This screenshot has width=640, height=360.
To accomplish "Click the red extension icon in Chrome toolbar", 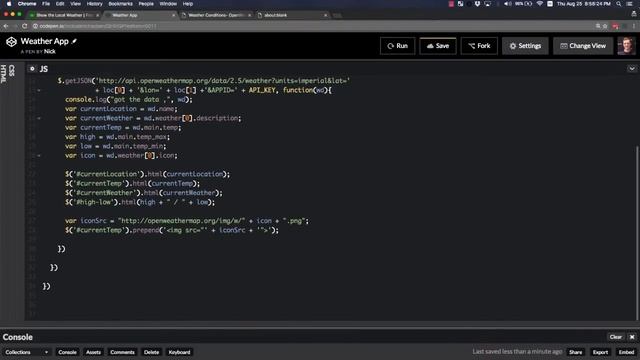I will tap(615, 26).
